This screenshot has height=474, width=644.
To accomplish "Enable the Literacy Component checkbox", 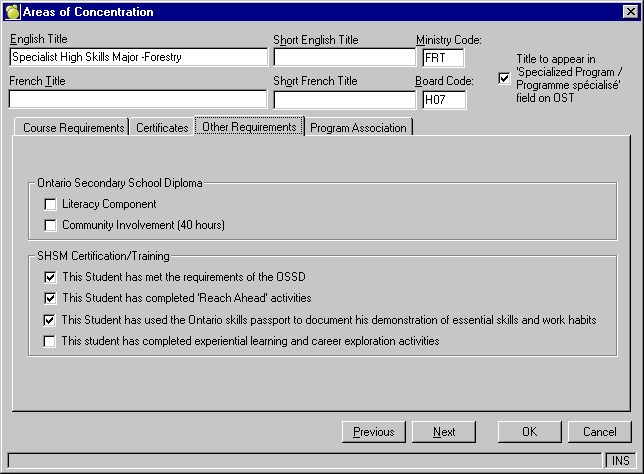I will (51, 204).
